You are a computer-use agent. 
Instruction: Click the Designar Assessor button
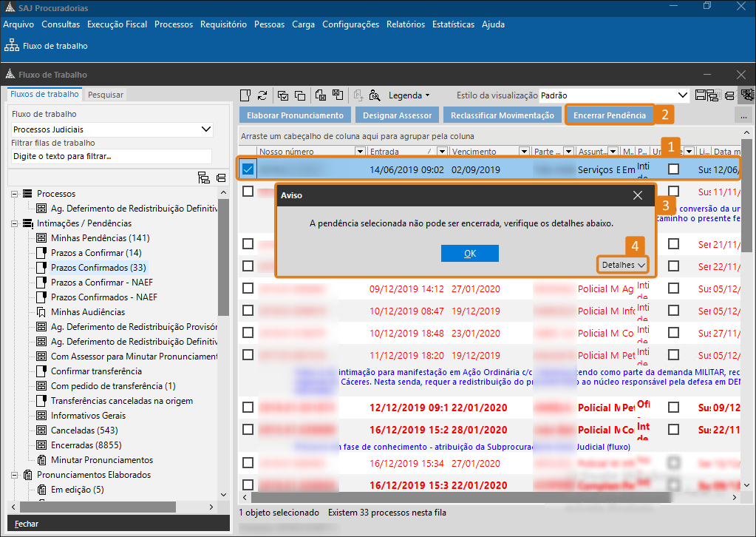click(x=398, y=115)
